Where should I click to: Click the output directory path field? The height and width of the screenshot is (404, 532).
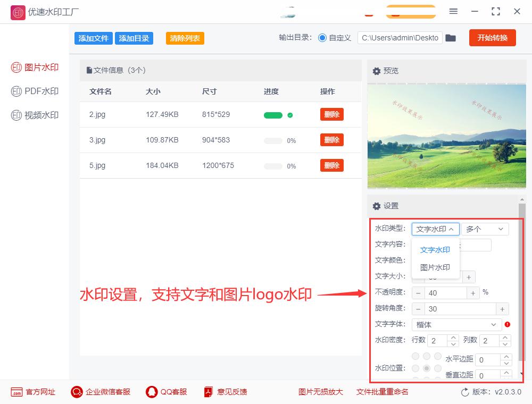coord(400,38)
